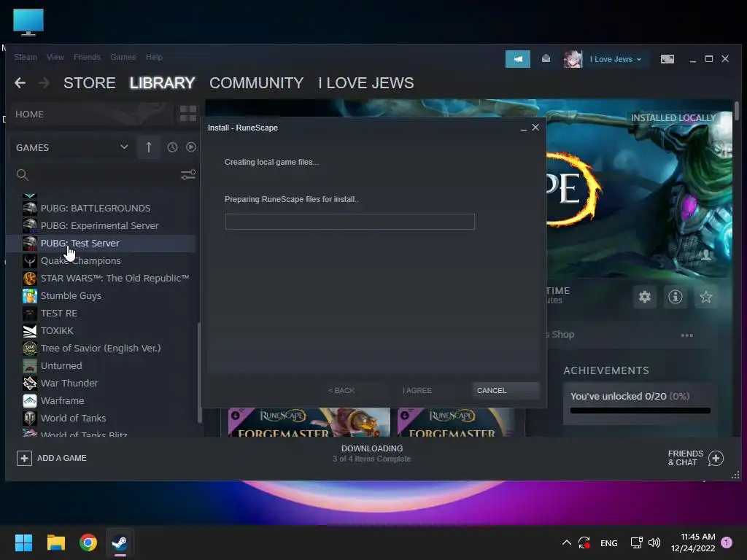Image resolution: width=747 pixels, height=560 pixels.
Task: Open the Steam menu
Action: [26, 57]
